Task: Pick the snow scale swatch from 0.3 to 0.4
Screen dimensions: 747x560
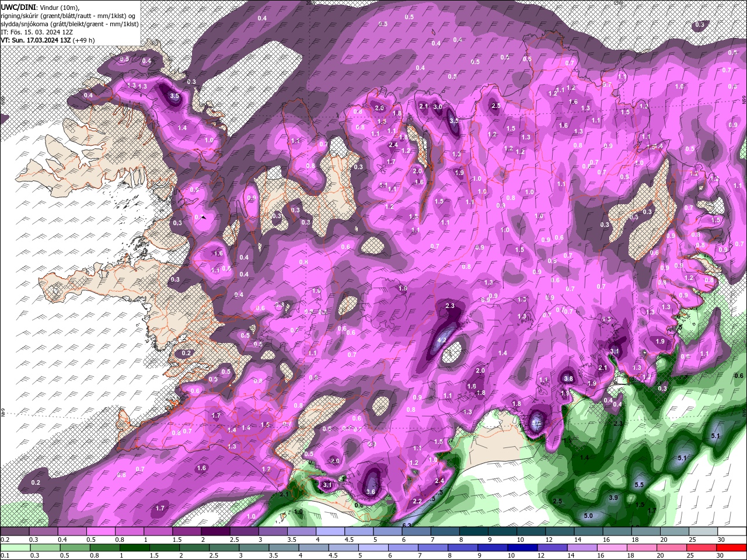Action: (43, 531)
